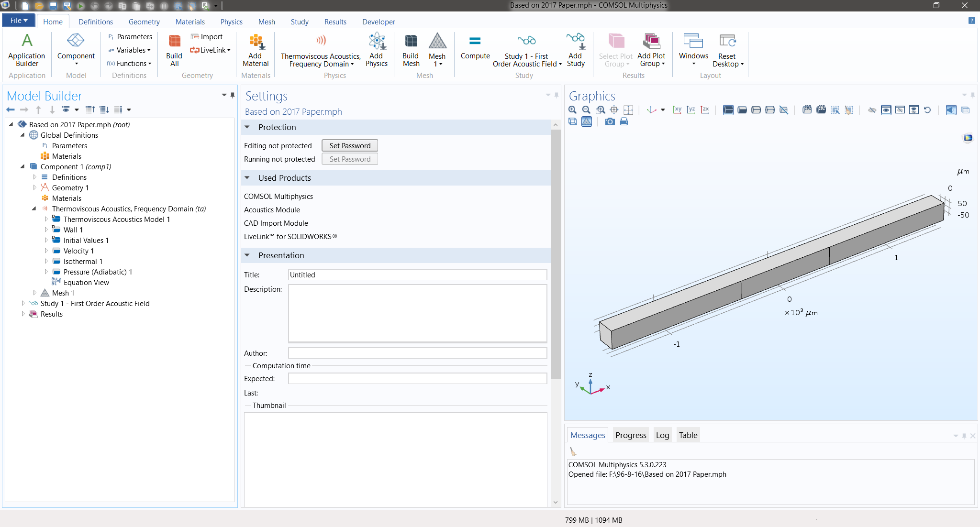
Task: Select the Wall 1 tree node
Action: coord(73,230)
